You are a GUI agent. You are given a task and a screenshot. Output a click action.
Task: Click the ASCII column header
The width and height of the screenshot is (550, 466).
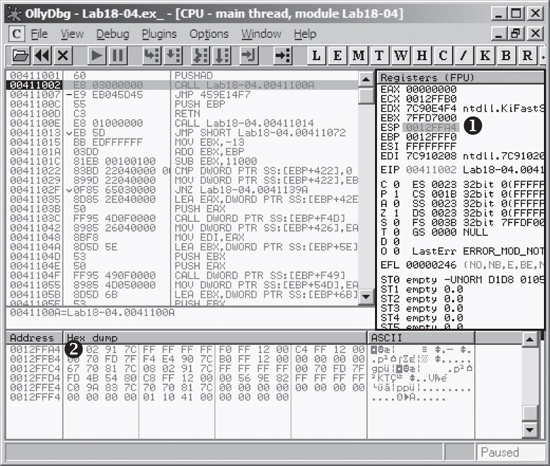(x=421, y=338)
